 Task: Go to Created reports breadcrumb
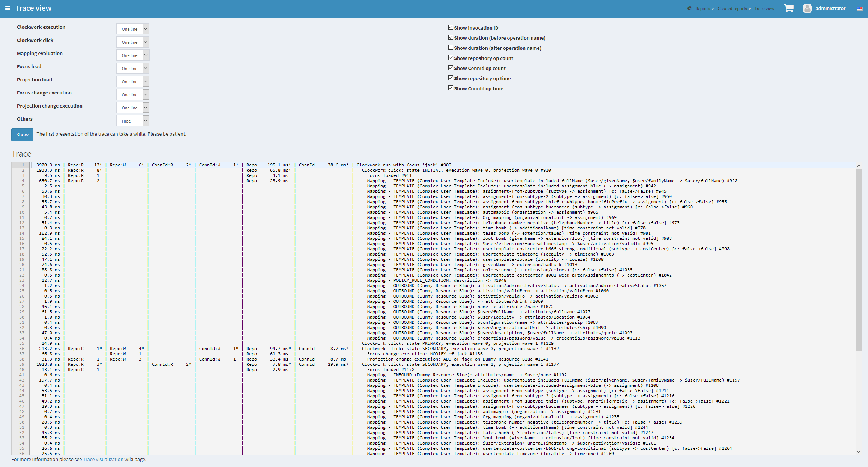coord(732,9)
